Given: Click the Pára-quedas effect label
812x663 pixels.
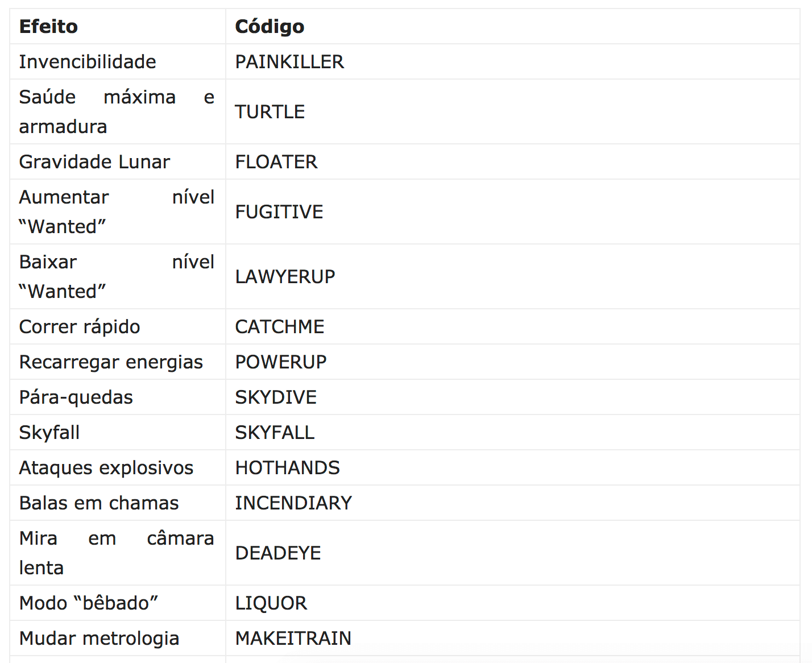Looking at the screenshot, I should 76,397.
